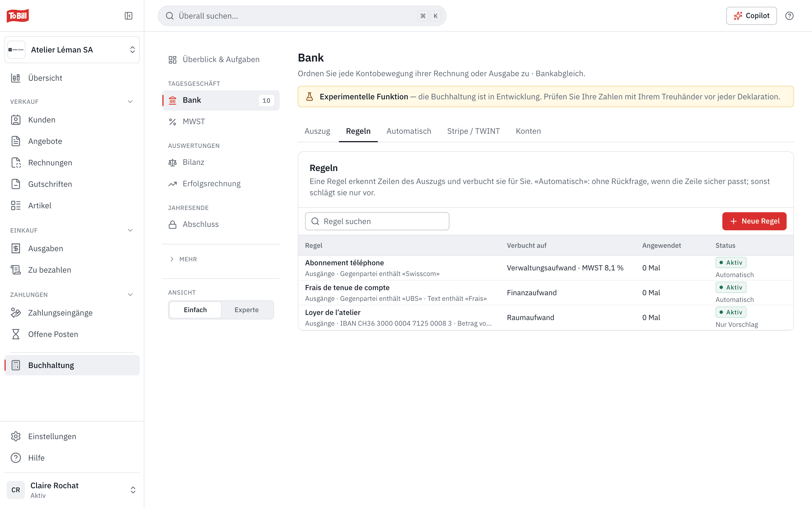
Task: Open Einstellungen
Action: coord(72,436)
